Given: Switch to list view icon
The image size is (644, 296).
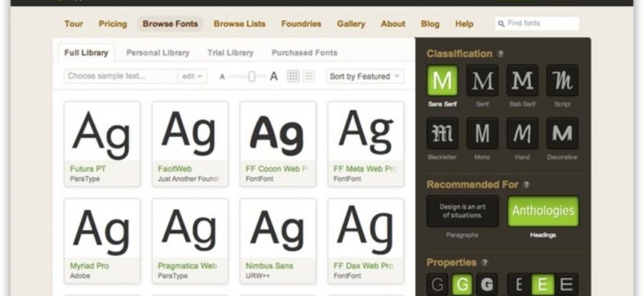Looking at the screenshot, I should point(309,76).
